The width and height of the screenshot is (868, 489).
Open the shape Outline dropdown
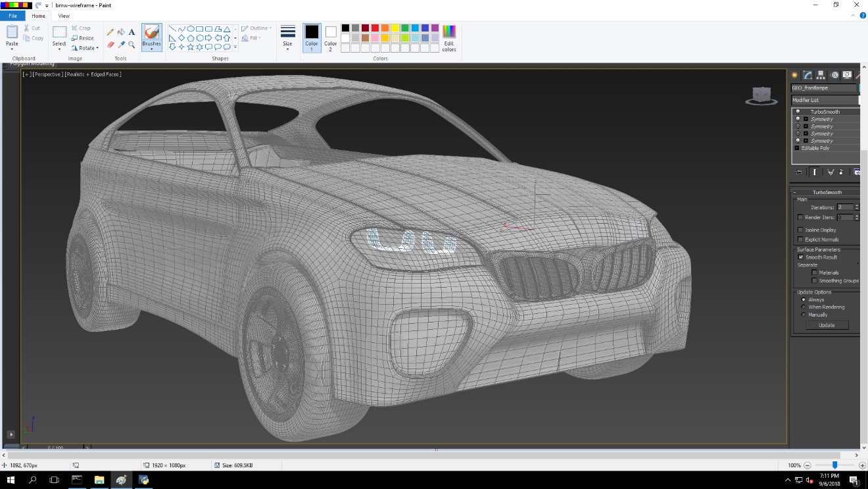coord(255,28)
